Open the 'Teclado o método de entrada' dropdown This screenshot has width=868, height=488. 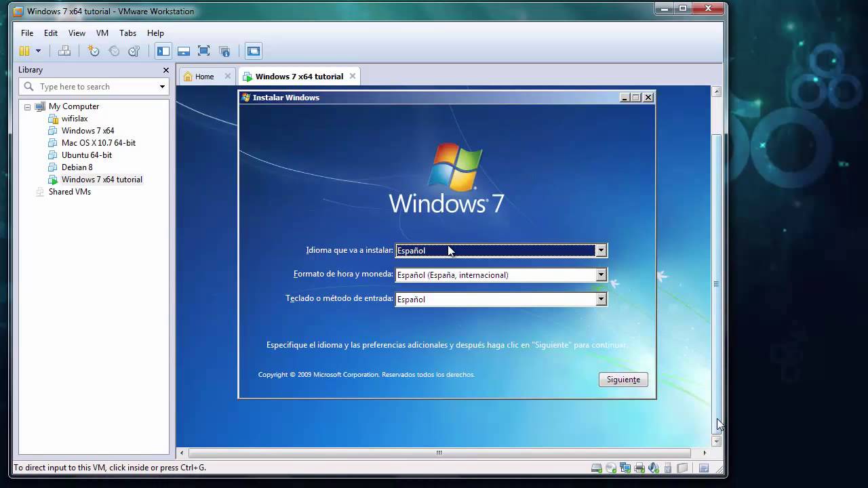click(x=601, y=299)
